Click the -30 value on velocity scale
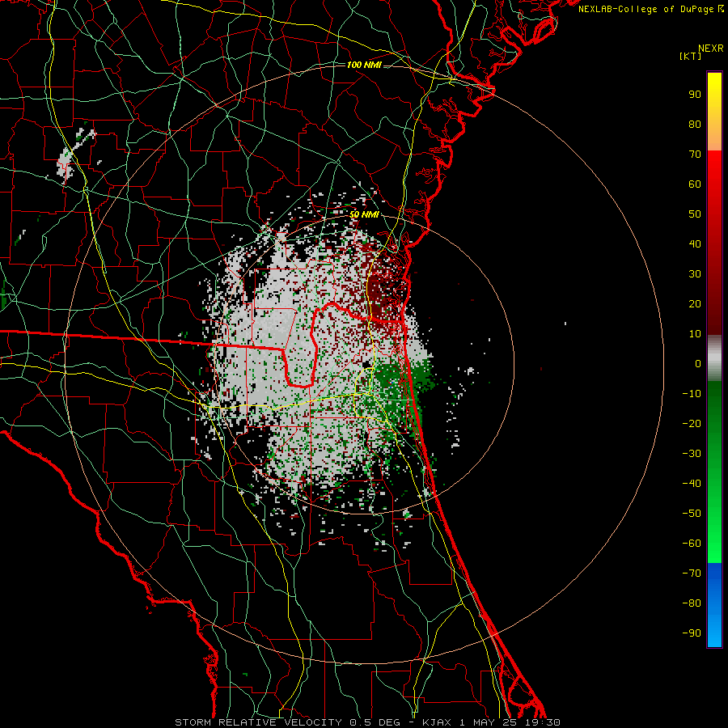 (x=692, y=454)
